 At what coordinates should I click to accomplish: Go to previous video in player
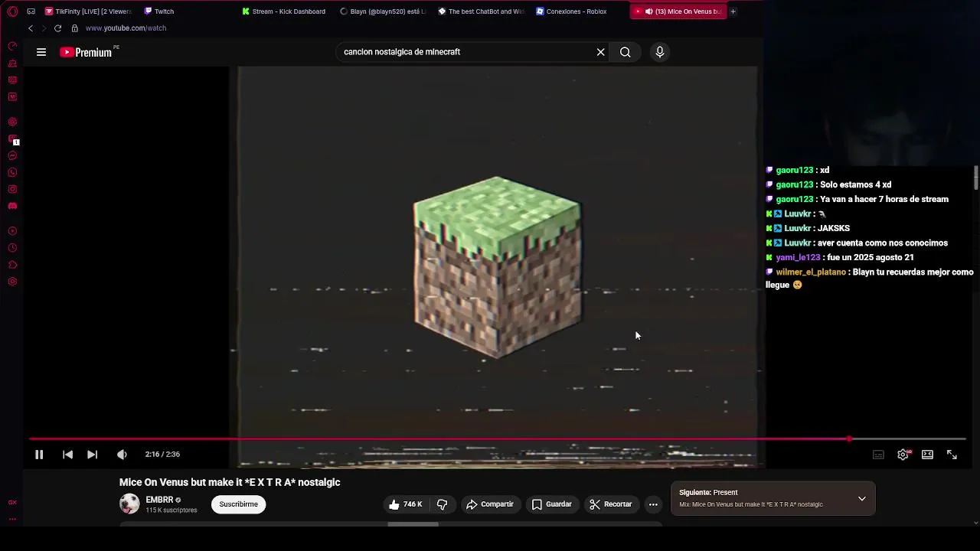pos(67,455)
